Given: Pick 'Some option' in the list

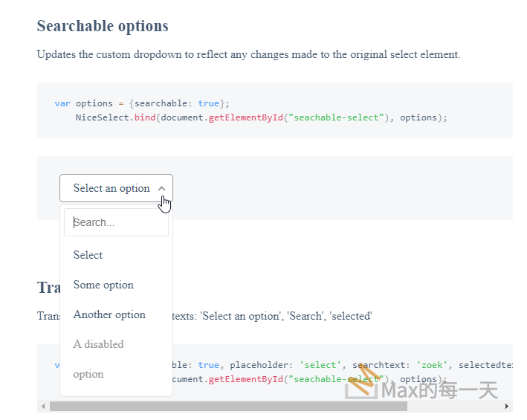Looking at the screenshot, I should 103,285.
